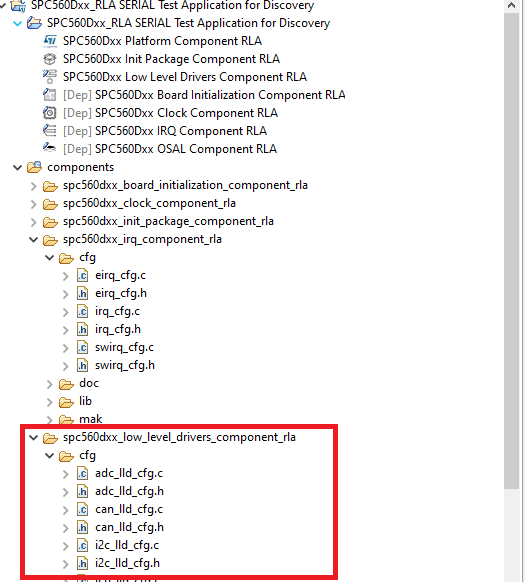
Task: Expand the eirq_cfg.c file node
Action: pos(66,276)
